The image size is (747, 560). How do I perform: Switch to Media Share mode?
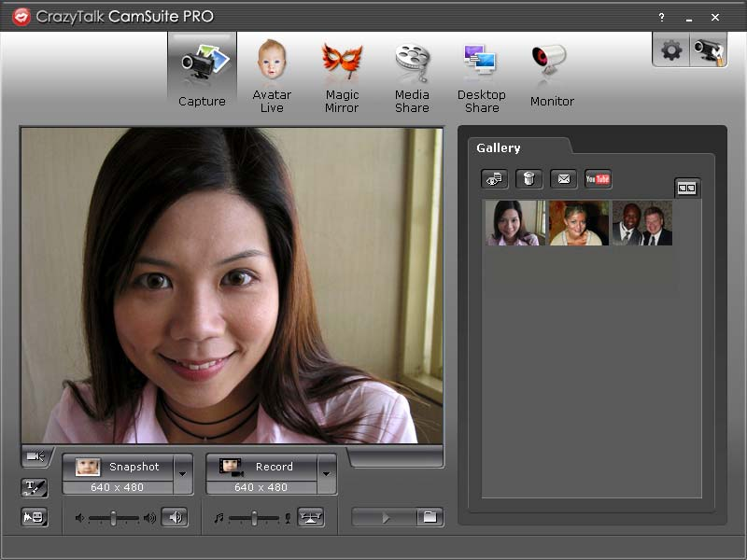[x=412, y=76]
